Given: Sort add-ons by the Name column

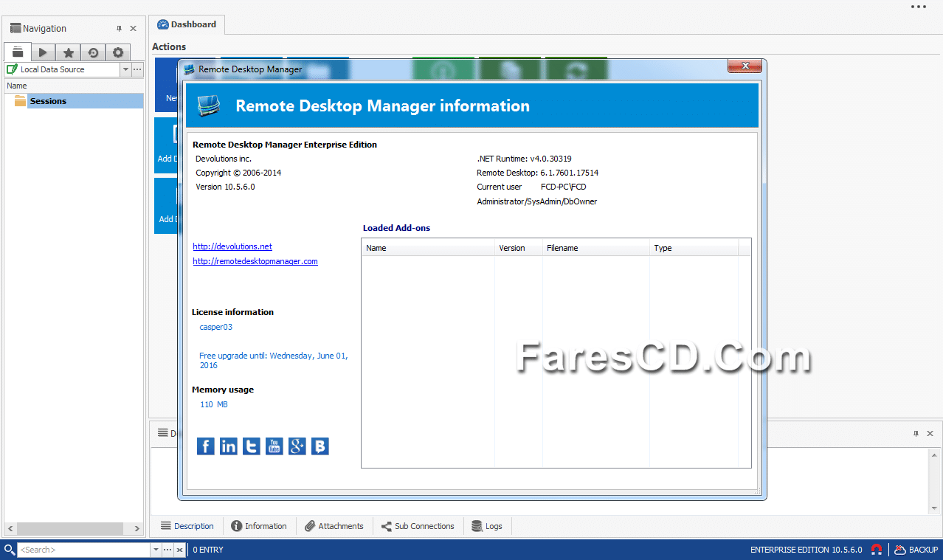Looking at the screenshot, I should [x=428, y=248].
